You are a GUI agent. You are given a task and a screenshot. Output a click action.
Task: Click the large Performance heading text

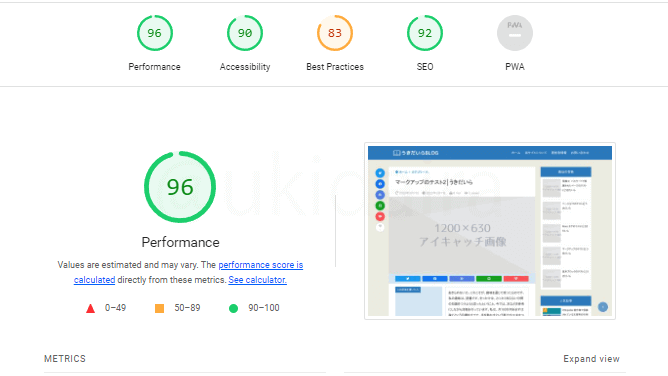[181, 242]
